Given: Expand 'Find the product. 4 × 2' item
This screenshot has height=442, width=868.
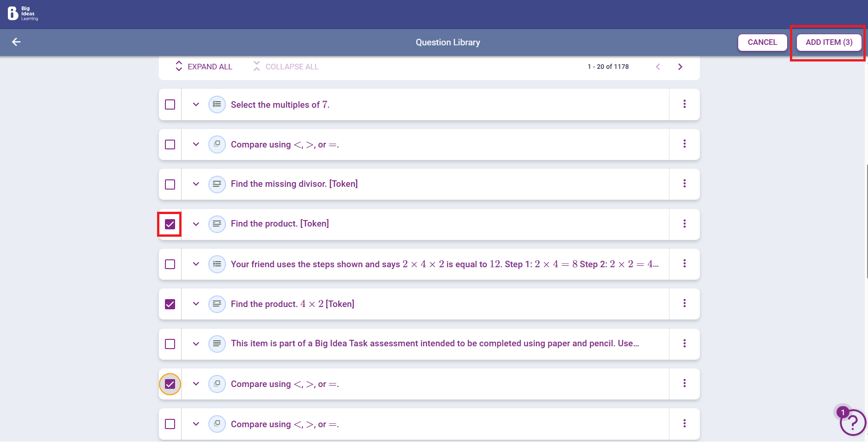Looking at the screenshot, I should click(196, 304).
